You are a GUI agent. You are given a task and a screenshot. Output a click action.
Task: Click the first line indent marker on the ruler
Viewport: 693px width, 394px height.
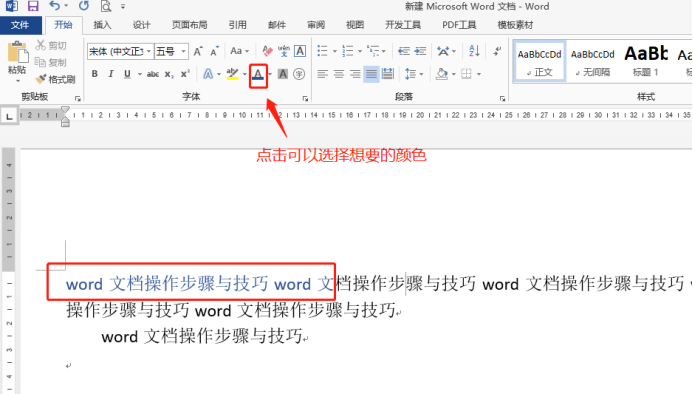pos(65,110)
